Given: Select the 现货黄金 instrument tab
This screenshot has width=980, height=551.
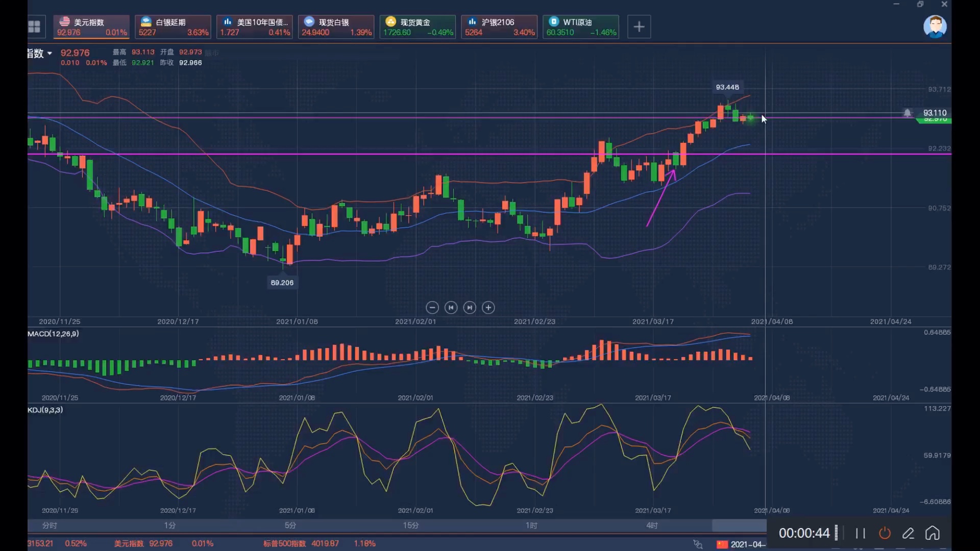Looking at the screenshot, I should pos(418,27).
